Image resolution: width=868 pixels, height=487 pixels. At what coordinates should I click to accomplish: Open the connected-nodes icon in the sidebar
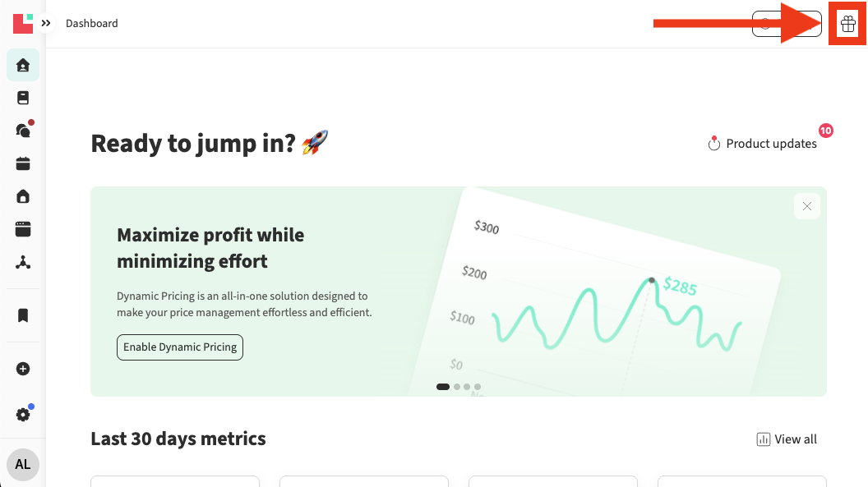click(23, 263)
